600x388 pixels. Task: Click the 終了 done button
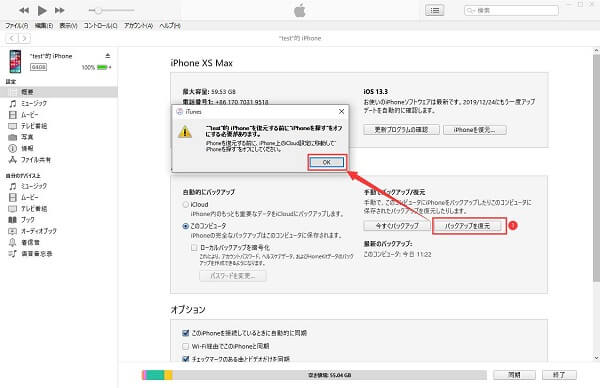(559, 375)
